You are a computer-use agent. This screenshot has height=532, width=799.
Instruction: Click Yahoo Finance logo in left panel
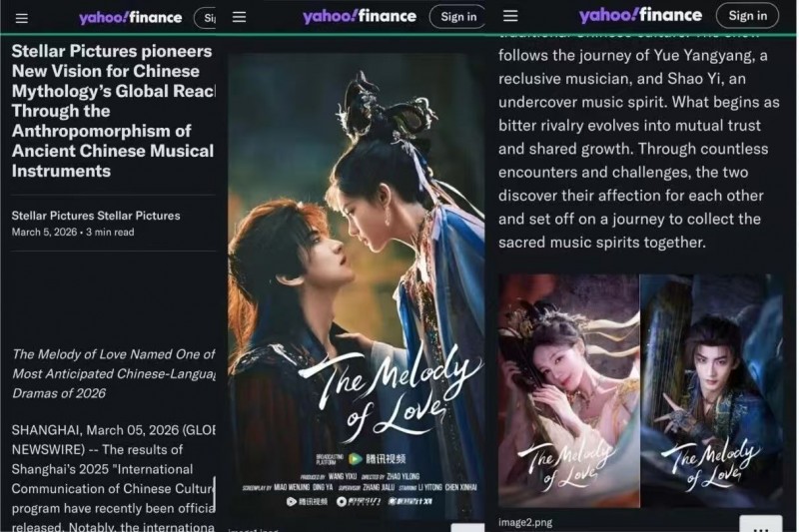pos(131,18)
